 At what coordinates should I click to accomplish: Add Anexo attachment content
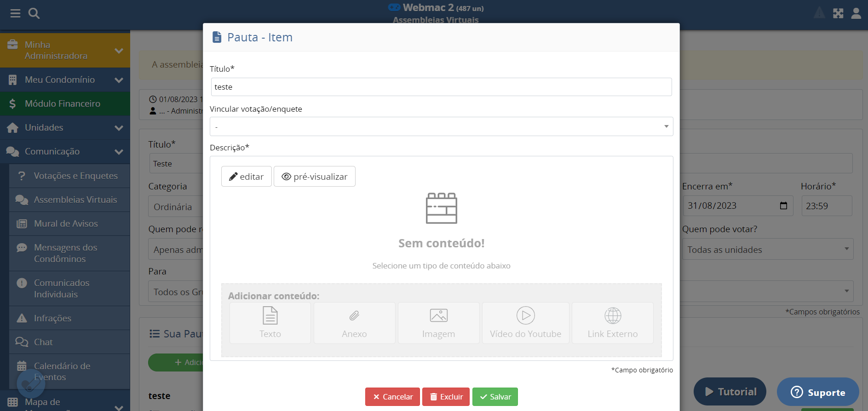click(354, 323)
